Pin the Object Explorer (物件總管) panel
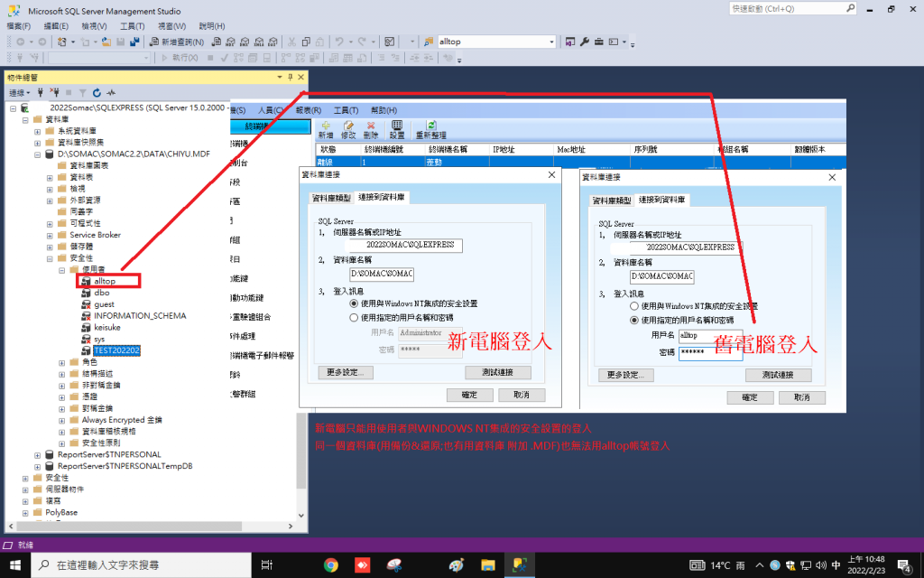924x578 pixels. click(290, 78)
